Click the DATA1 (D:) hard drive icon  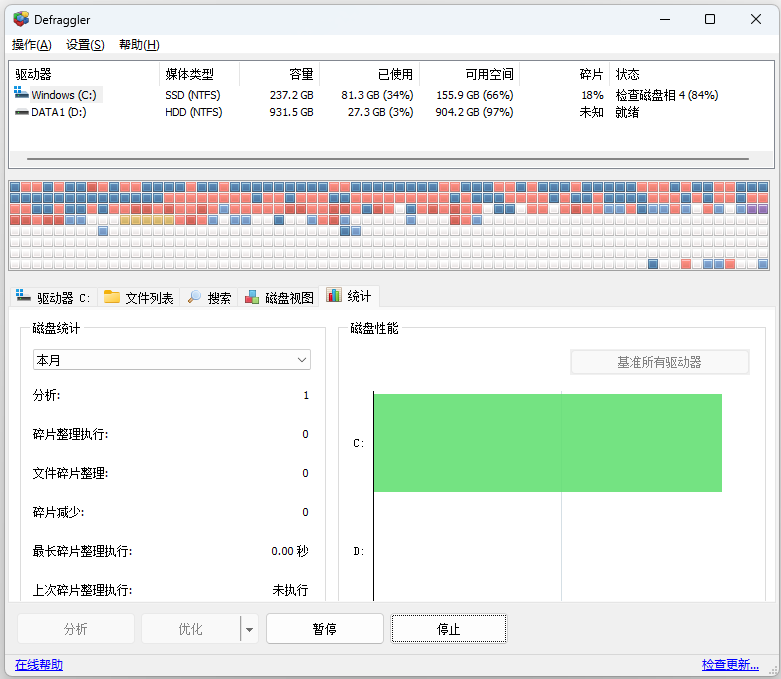[21, 112]
